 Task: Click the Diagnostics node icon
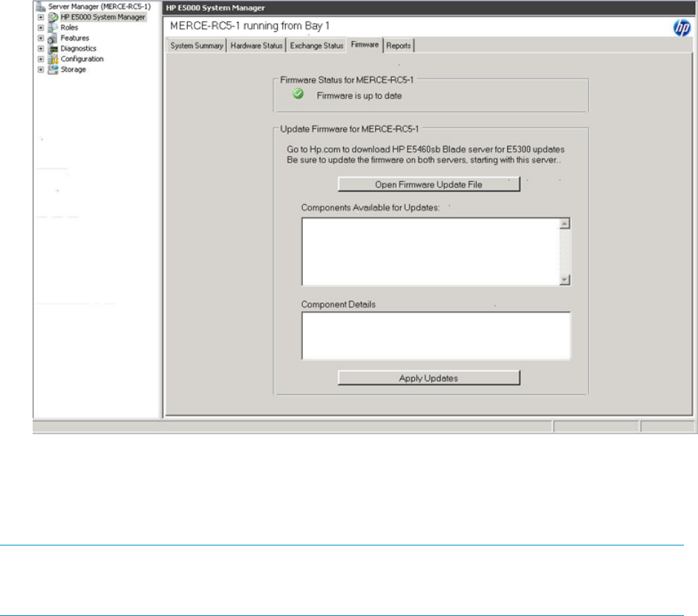[x=53, y=48]
